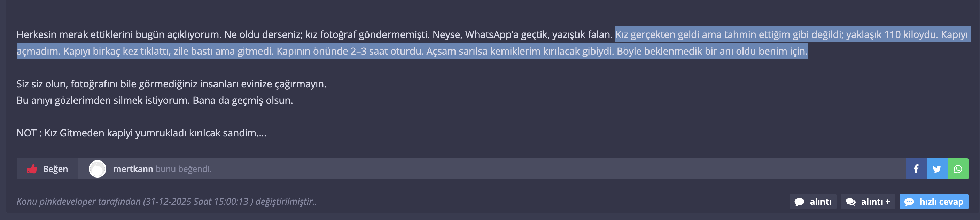Start a reply using hızlı cevap text
The width and height of the screenshot is (980, 220).
coord(941,202)
